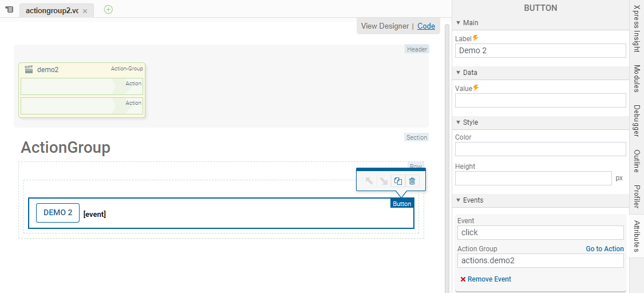Click the move up-left arrow icon
This screenshot has width=644, height=293.
pos(370,181)
